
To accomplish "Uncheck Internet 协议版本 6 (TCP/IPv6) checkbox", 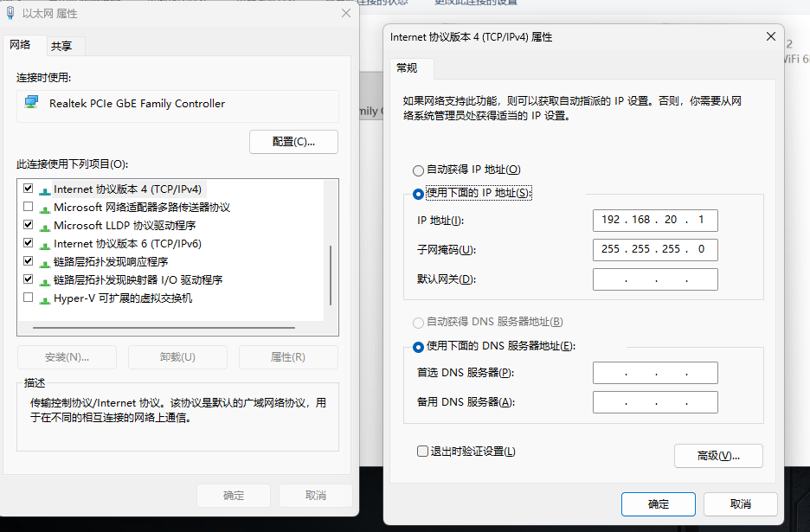I will click(29, 243).
